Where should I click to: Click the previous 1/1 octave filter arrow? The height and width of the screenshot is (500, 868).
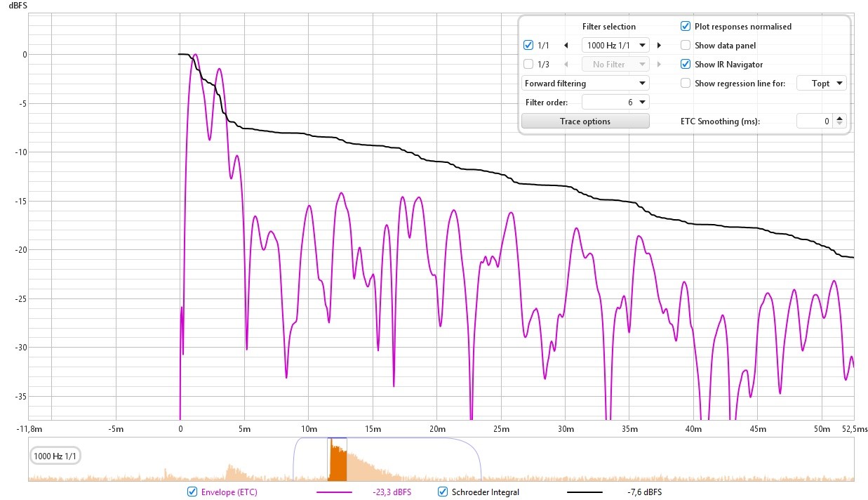click(x=566, y=46)
